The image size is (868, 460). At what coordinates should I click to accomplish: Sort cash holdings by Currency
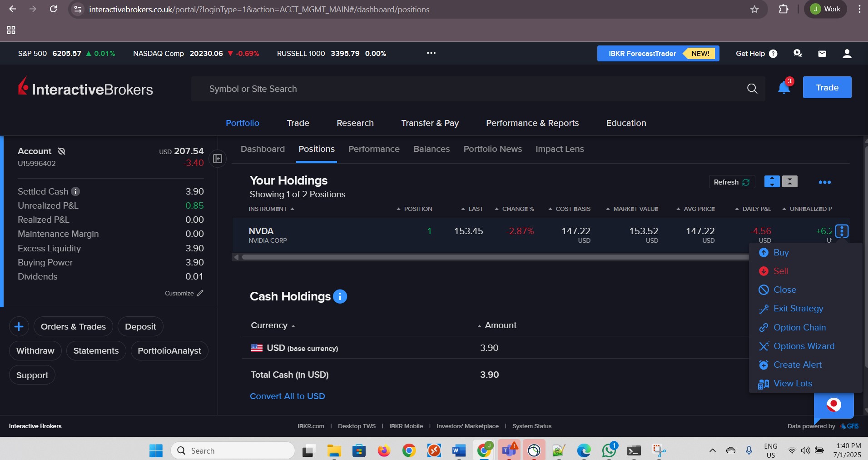click(273, 325)
